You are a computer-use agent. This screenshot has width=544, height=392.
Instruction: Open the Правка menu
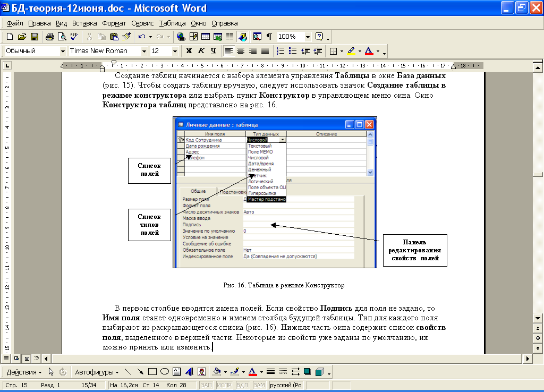[x=39, y=23]
